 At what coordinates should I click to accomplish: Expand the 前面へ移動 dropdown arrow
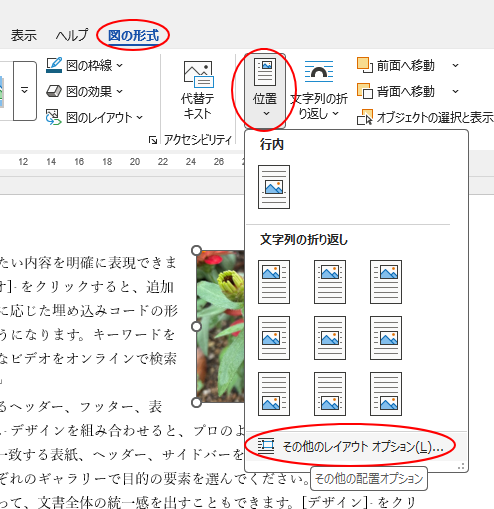click(455, 65)
